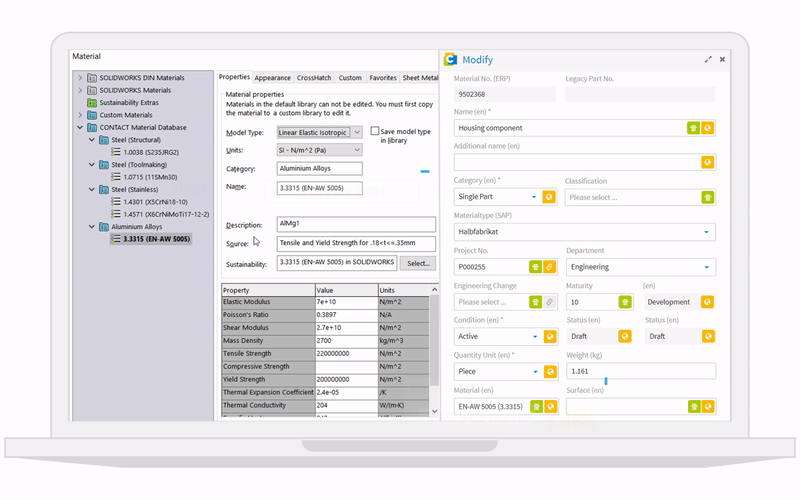This screenshot has width=800, height=500.
Task: Expand SOLIDWORKS Materials tree node
Action: coord(80,90)
